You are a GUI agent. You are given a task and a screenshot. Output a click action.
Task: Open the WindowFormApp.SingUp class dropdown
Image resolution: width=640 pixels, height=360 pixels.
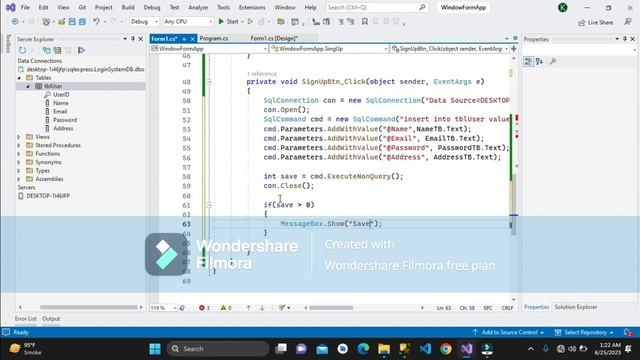[329, 49]
